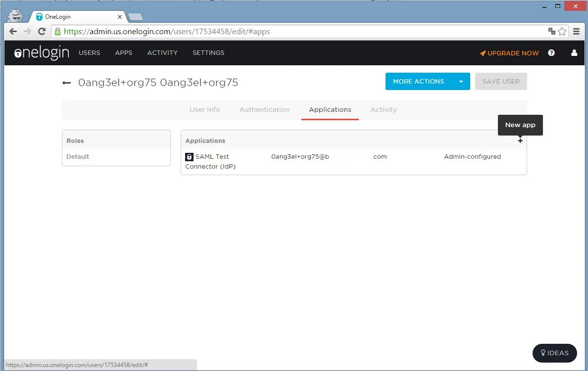Open the user profile icon in header

[x=574, y=53]
